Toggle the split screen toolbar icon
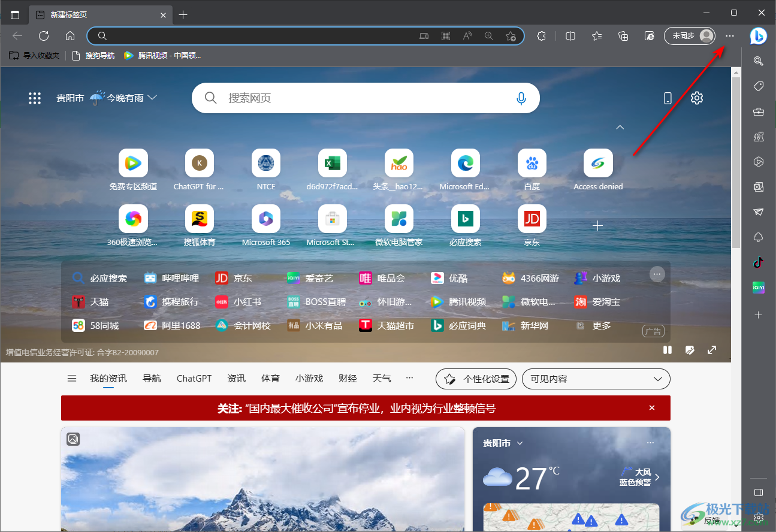776x532 pixels. 570,36
